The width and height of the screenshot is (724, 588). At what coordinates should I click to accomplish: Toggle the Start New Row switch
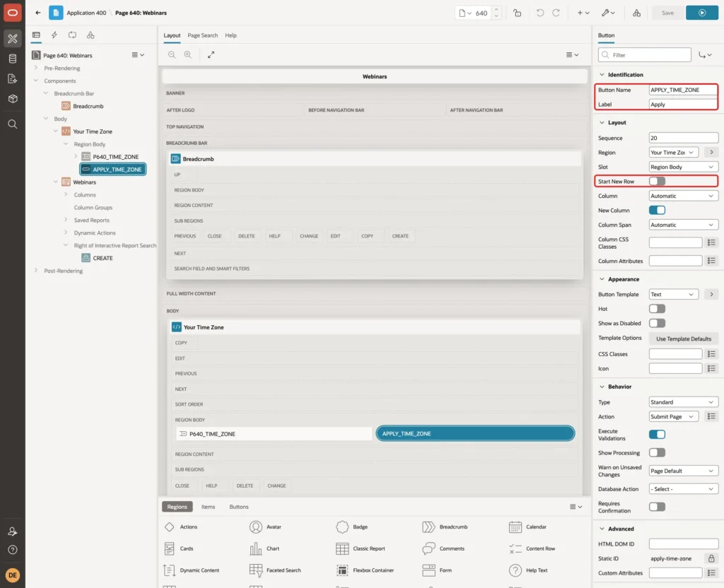click(x=657, y=182)
